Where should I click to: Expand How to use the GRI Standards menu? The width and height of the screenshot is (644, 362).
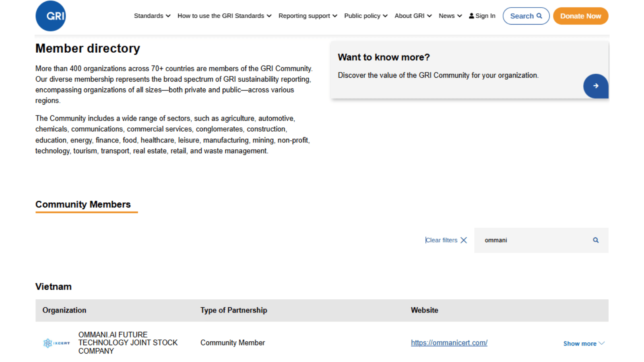point(224,16)
